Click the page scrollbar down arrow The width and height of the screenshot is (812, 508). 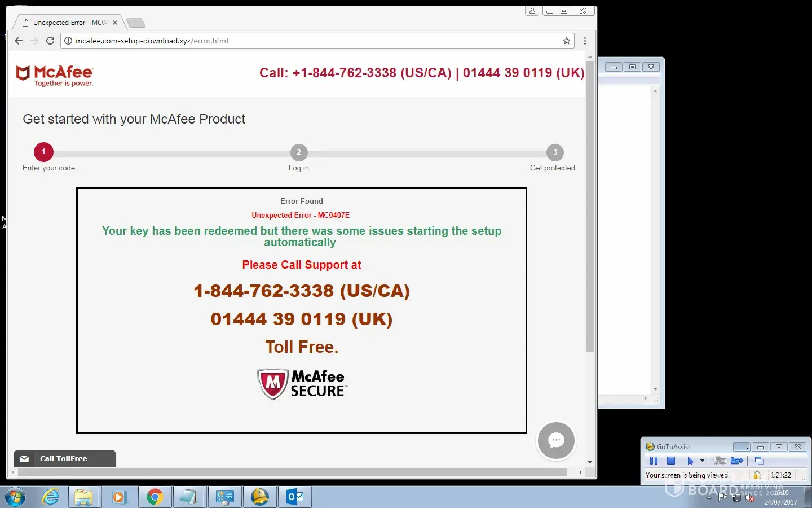click(x=590, y=462)
